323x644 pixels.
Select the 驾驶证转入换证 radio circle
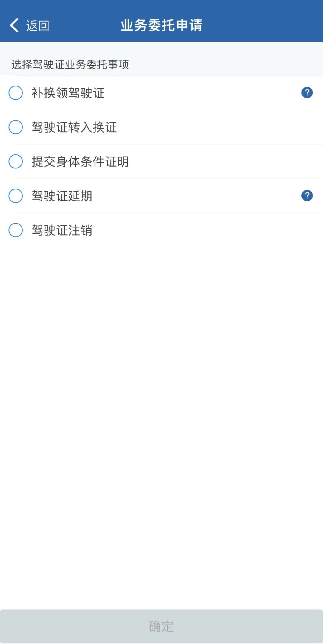pyautogui.click(x=16, y=127)
